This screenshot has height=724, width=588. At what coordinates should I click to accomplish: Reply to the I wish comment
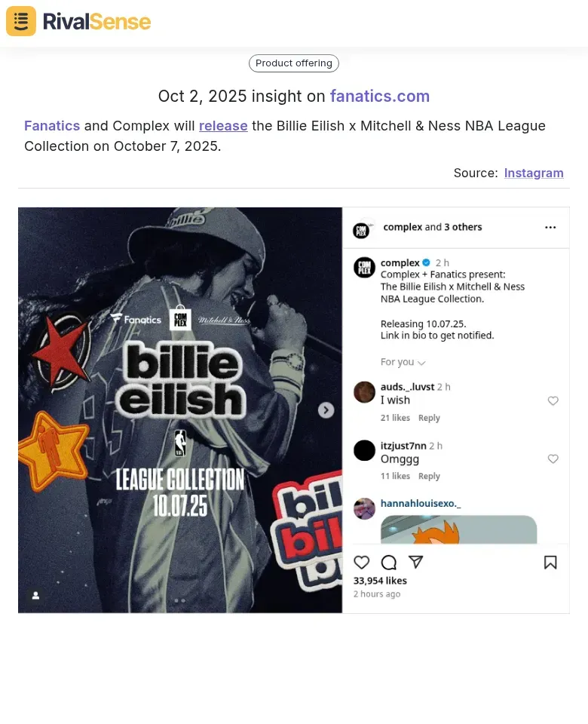[x=429, y=418]
